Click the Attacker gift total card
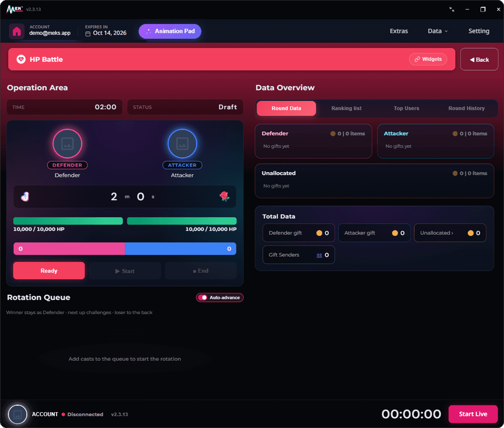This screenshot has height=428, width=504. pos(375,233)
